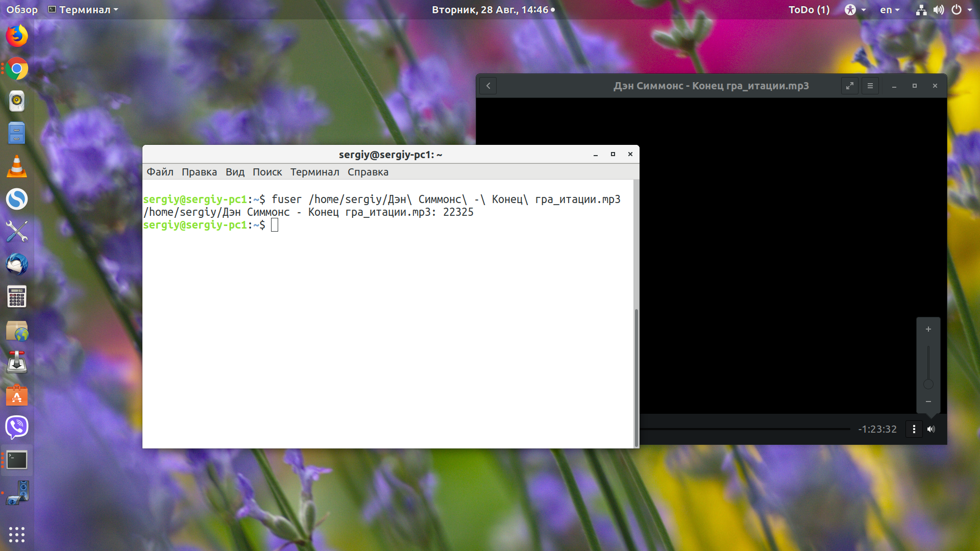Launch Google Chrome from the dock
This screenshot has width=980, height=551.
pyautogui.click(x=17, y=68)
